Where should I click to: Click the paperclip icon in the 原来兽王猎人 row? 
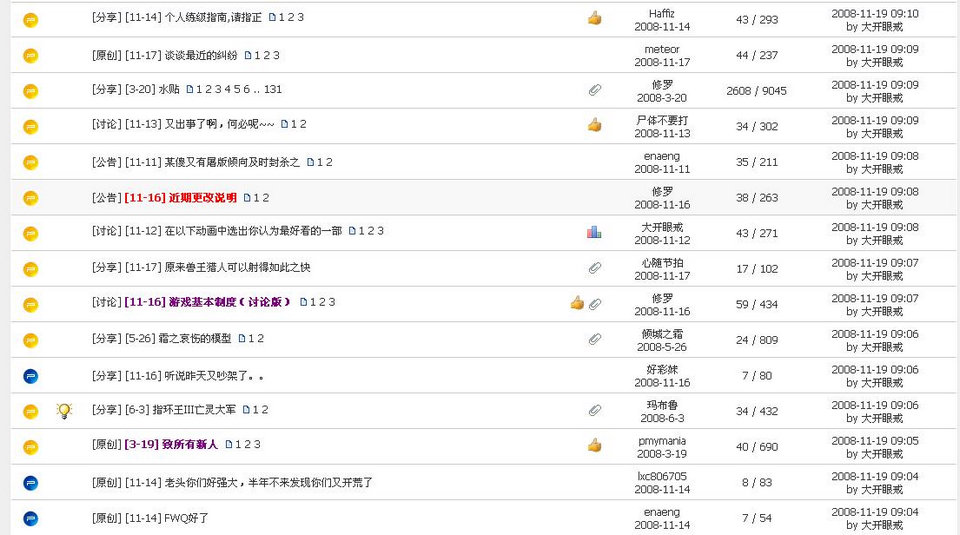(x=594, y=268)
